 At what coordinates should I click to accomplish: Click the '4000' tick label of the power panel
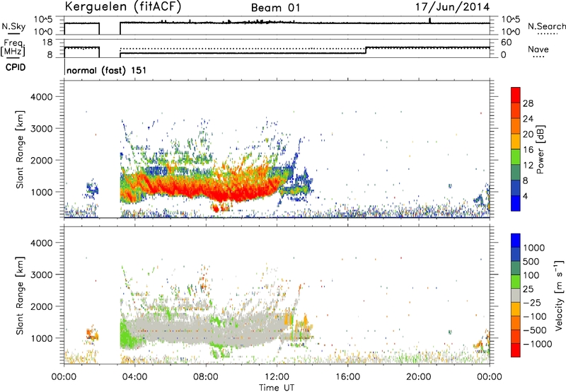pyautogui.click(x=42, y=97)
